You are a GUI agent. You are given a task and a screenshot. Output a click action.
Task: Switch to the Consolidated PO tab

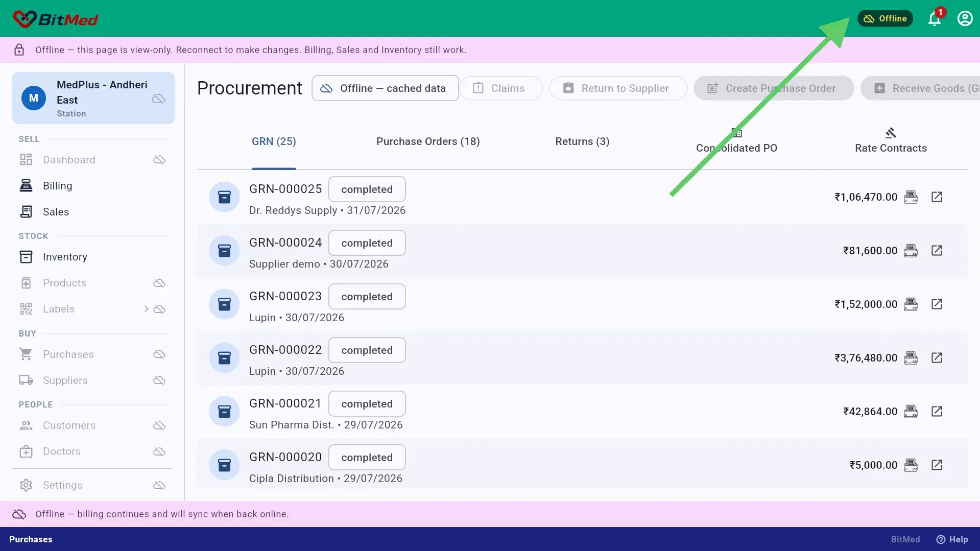(736, 141)
